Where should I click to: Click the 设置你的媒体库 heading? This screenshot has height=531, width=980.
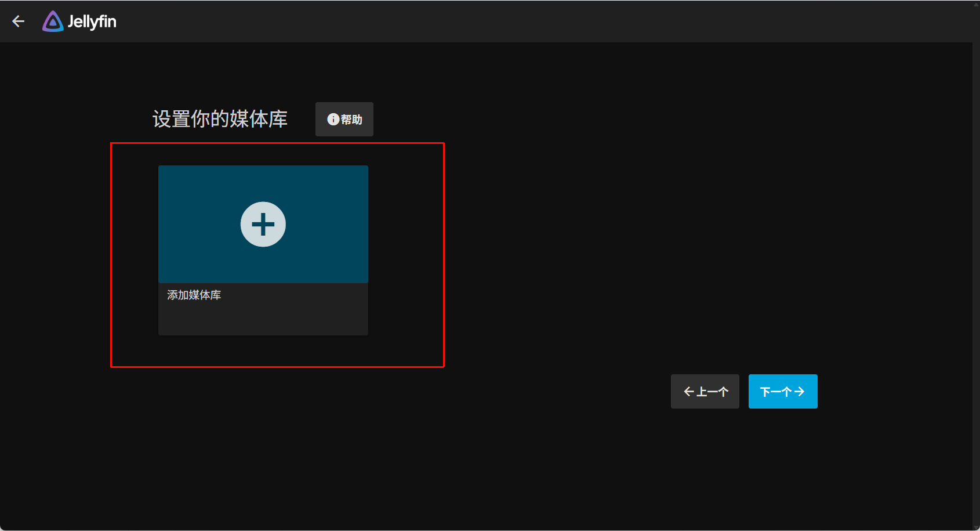[220, 119]
